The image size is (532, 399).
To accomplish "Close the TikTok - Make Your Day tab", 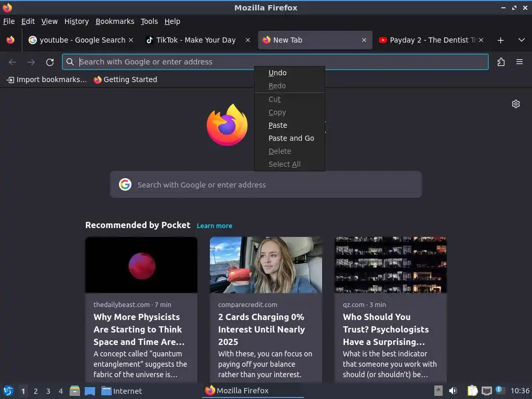I will tap(248, 40).
